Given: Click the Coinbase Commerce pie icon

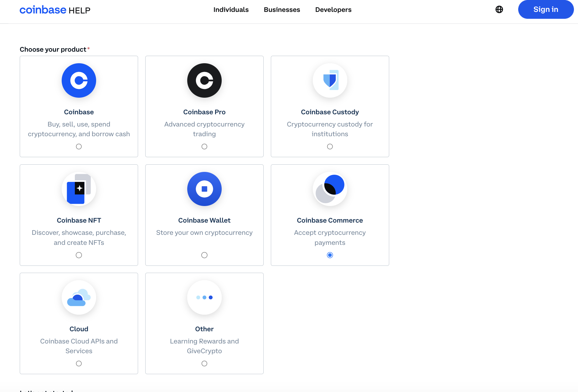Looking at the screenshot, I should click(x=330, y=189).
